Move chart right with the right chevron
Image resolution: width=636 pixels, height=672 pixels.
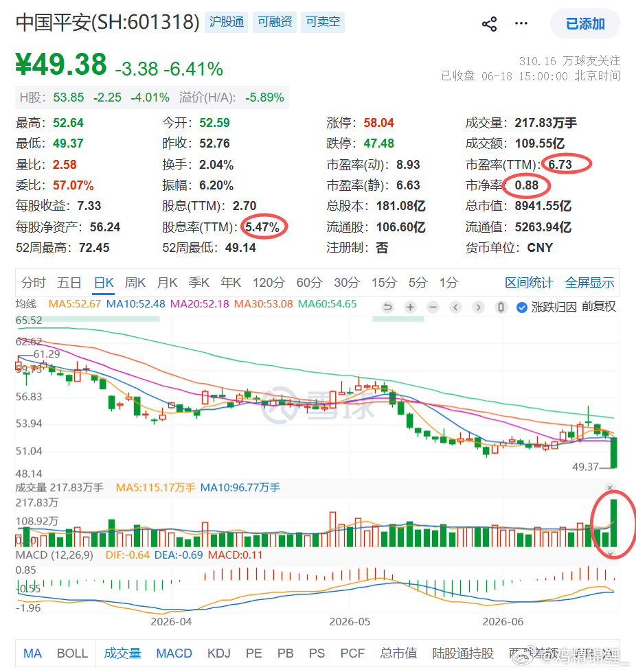tap(478, 307)
